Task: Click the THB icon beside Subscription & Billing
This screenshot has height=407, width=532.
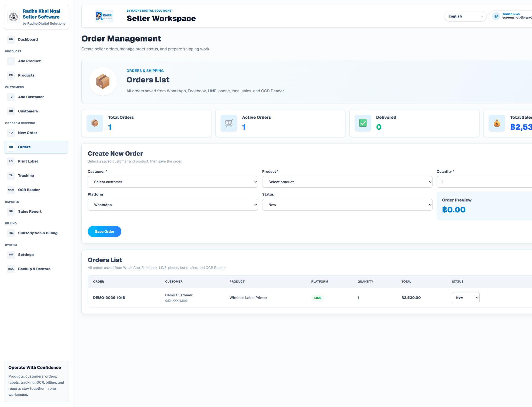Action: [11, 233]
